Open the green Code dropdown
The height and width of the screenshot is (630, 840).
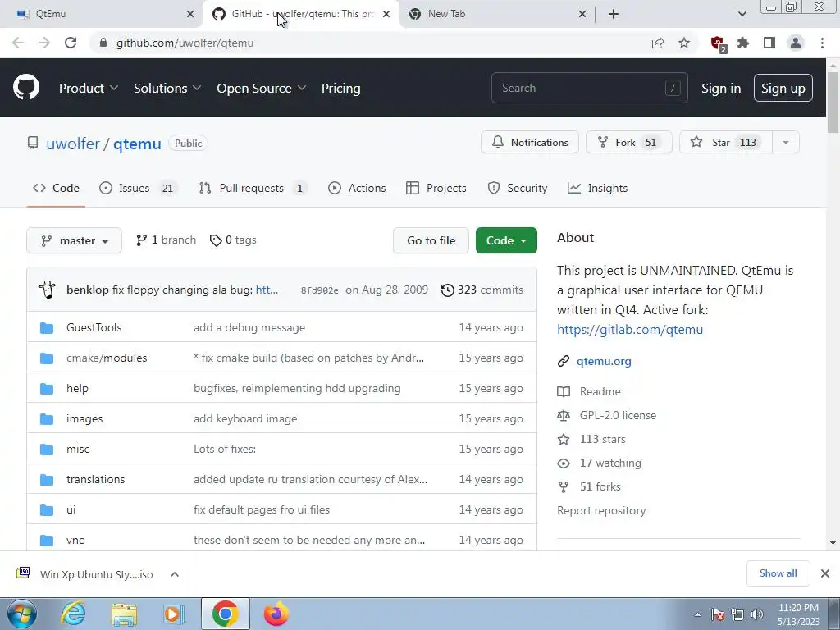[x=506, y=240]
